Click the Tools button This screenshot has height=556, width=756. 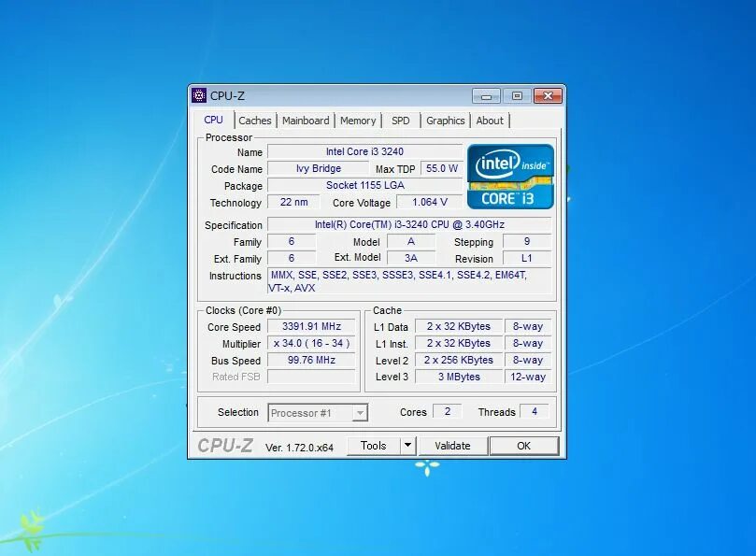tap(374, 446)
